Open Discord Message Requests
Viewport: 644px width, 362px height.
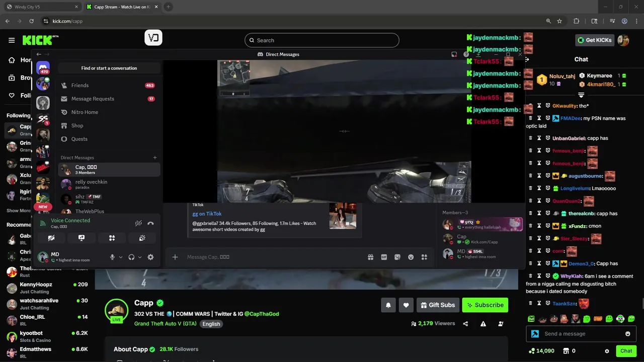[x=109, y=99]
